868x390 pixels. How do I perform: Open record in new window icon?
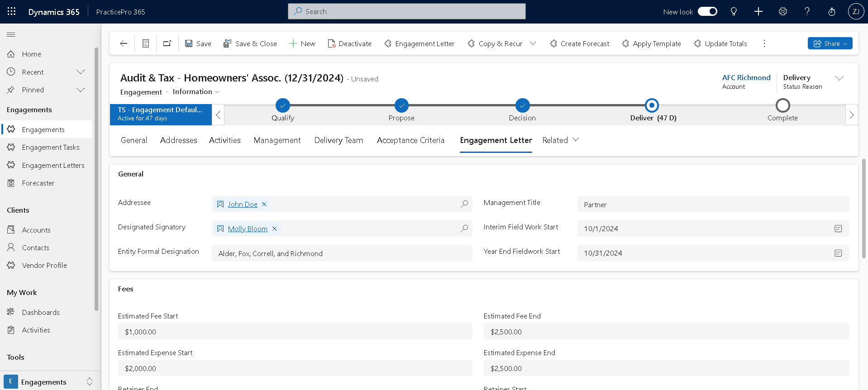pyautogui.click(x=167, y=43)
